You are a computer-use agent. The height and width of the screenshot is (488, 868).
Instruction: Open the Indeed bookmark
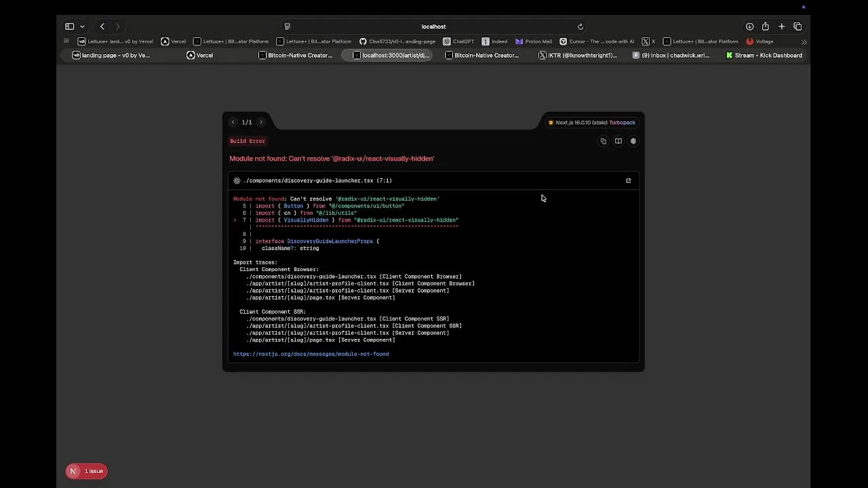495,41
